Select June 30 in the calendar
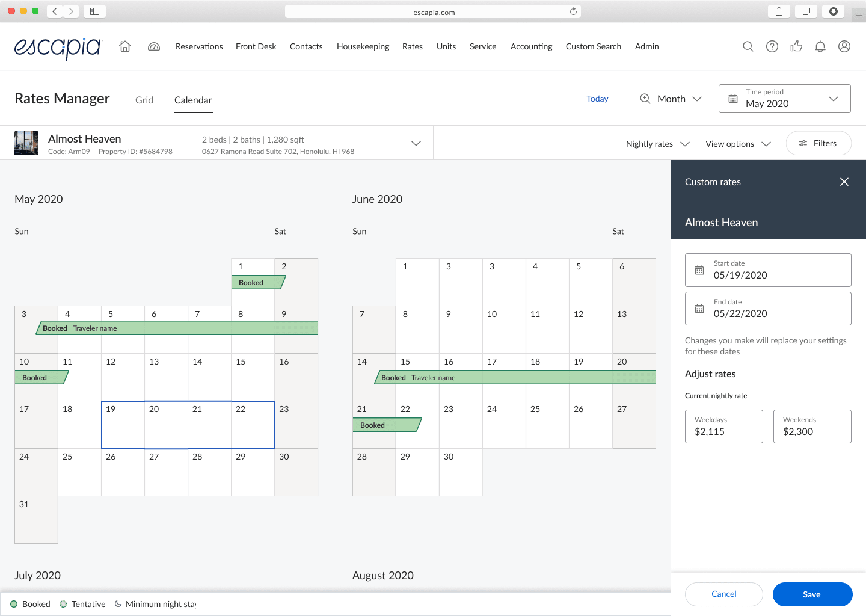The image size is (866, 616). [461, 472]
